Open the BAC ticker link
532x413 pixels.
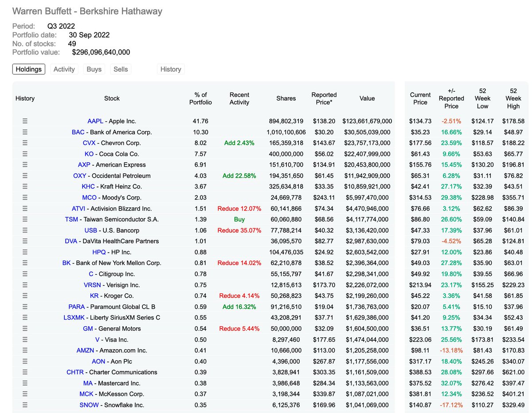[78, 132]
